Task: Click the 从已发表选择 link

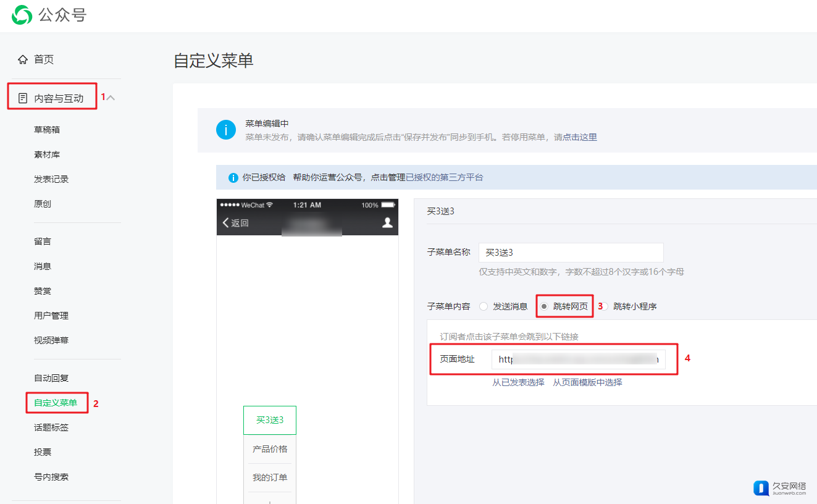Action: [x=518, y=382]
